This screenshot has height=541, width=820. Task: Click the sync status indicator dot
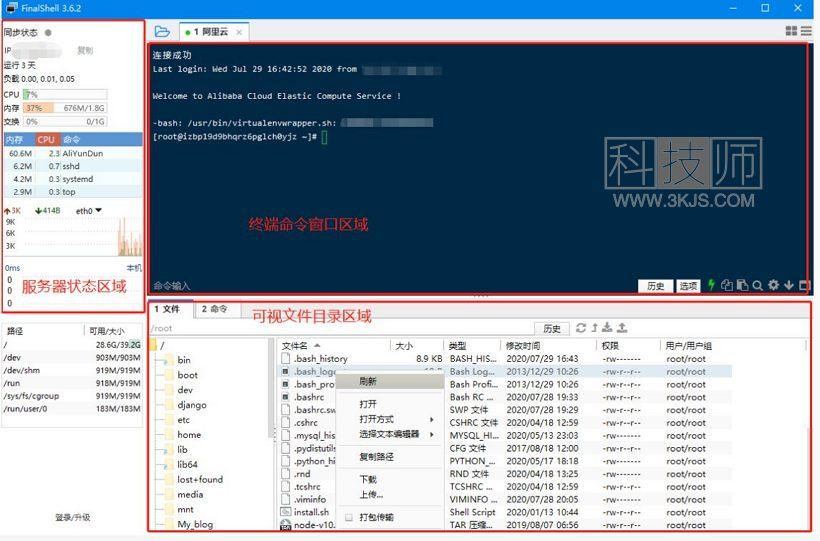pyautogui.click(x=48, y=32)
